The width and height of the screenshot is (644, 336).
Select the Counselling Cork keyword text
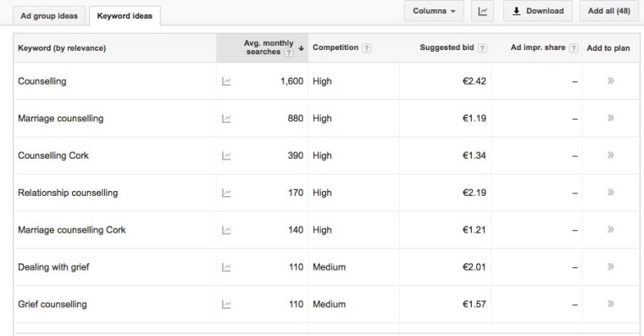click(x=53, y=155)
